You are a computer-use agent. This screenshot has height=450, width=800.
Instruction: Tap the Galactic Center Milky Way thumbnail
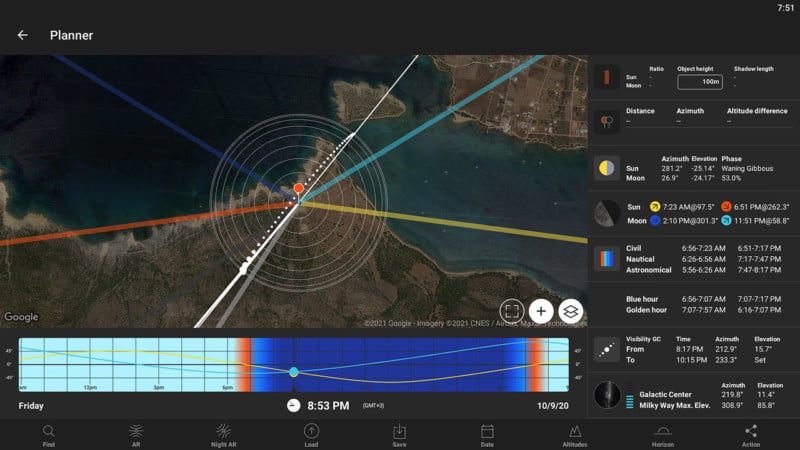[x=606, y=395]
